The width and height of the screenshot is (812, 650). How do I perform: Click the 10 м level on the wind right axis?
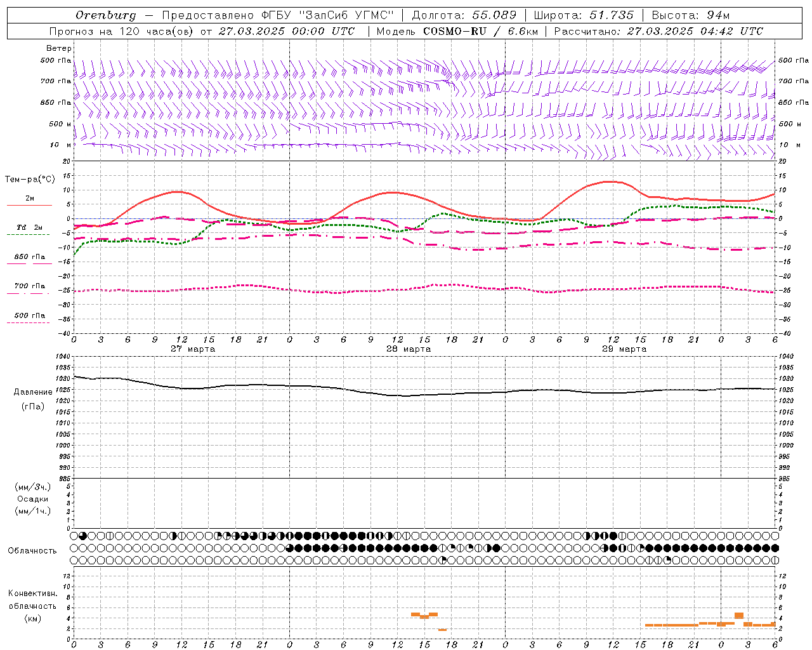tap(790, 145)
